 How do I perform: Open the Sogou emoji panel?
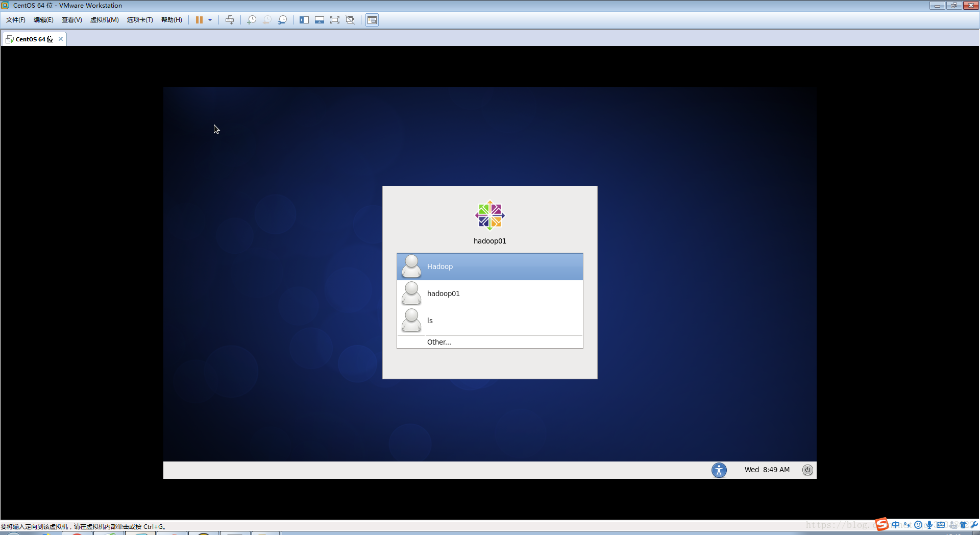point(918,525)
